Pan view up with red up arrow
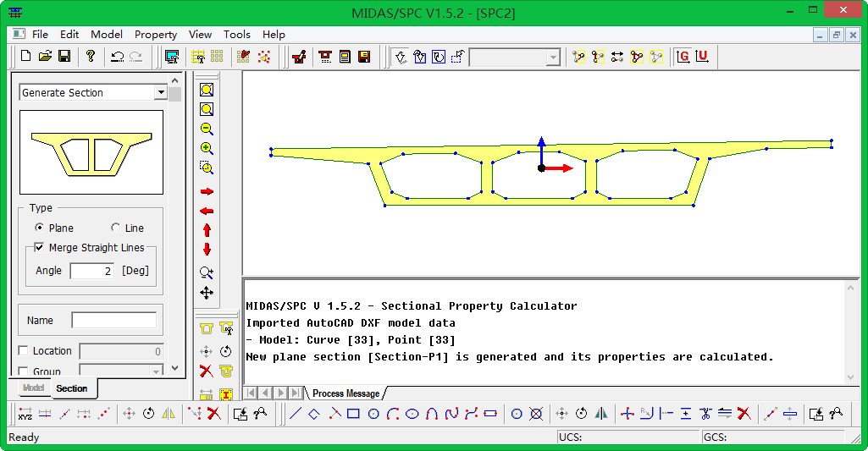 pyautogui.click(x=207, y=229)
